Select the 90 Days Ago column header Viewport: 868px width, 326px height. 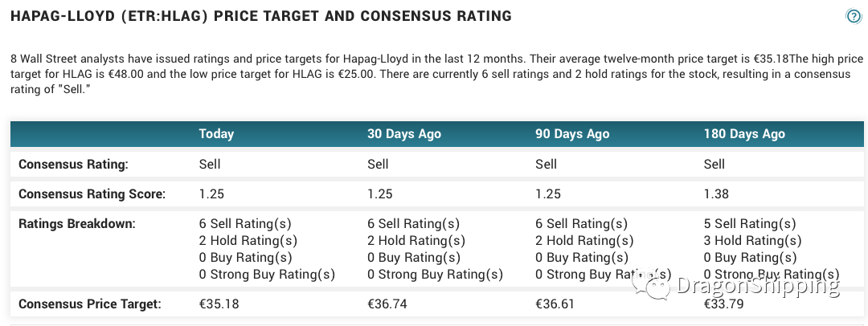click(572, 134)
